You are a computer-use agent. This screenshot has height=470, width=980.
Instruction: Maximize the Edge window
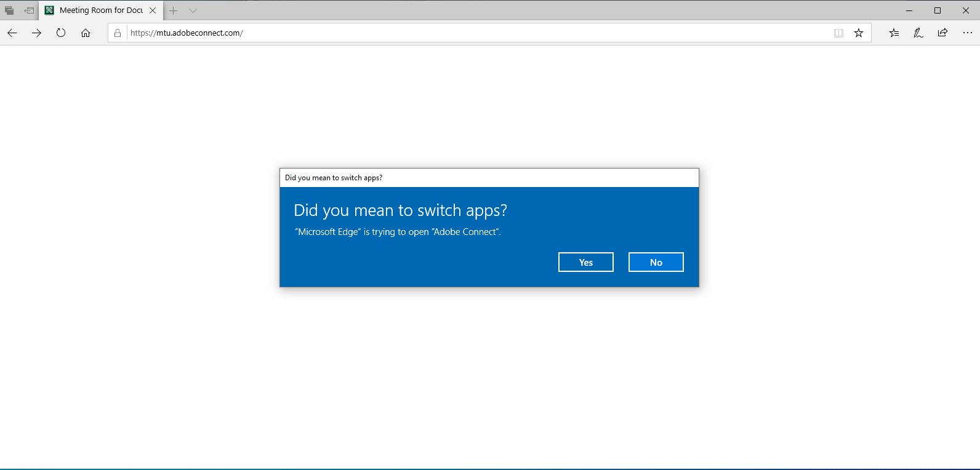tap(938, 10)
